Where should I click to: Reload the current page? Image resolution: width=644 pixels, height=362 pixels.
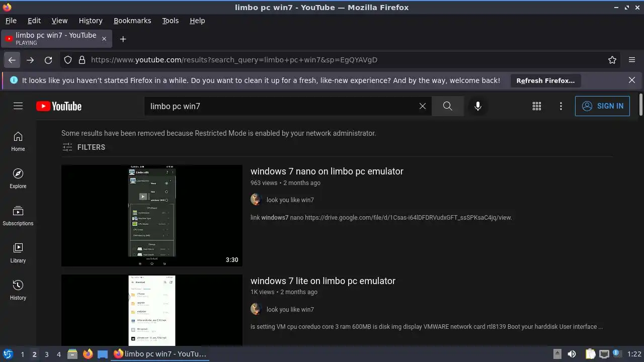click(x=48, y=60)
